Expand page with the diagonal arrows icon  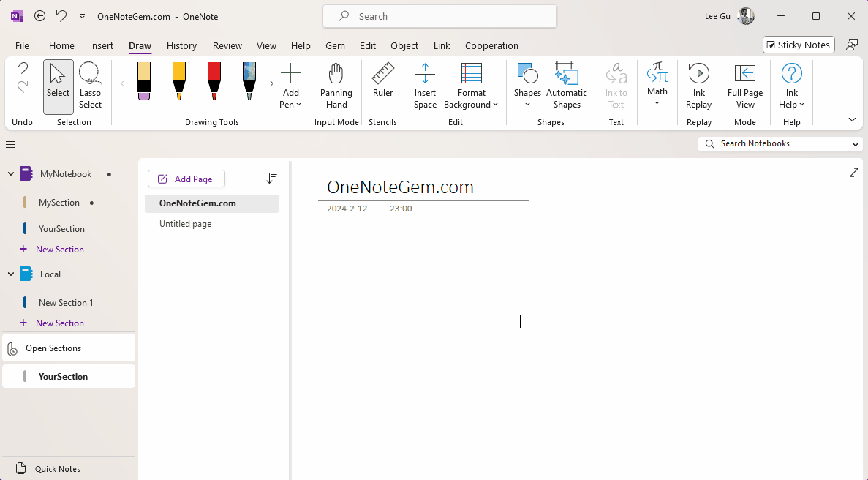[853, 173]
